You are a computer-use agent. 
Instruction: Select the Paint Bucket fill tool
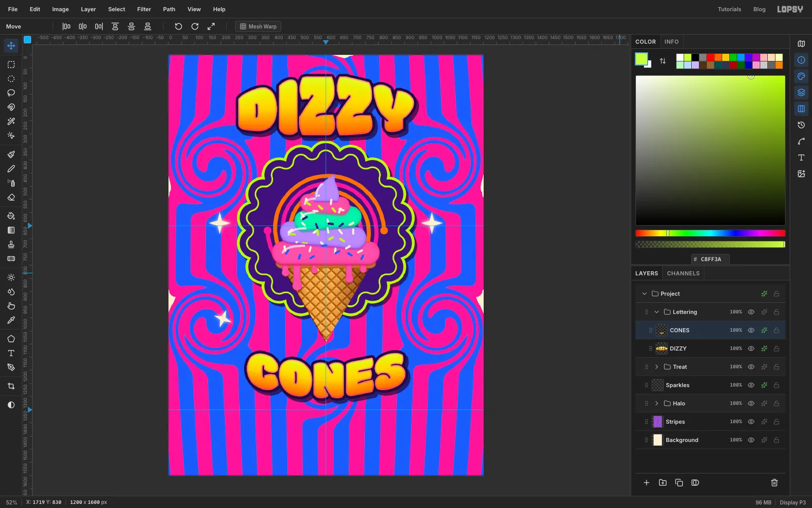[x=11, y=216]
